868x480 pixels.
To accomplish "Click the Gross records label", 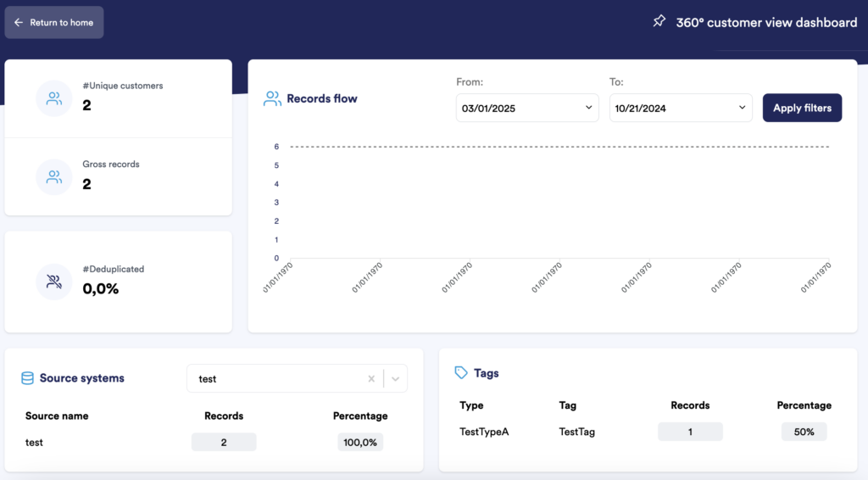I will click(111, 165).
